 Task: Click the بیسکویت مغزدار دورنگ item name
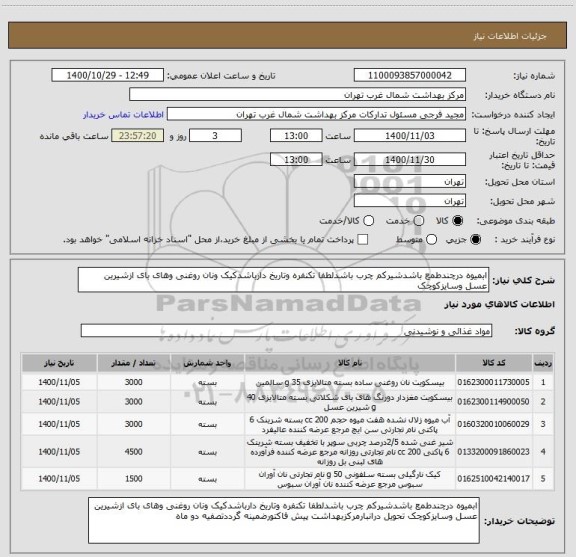tap(350, 402)
